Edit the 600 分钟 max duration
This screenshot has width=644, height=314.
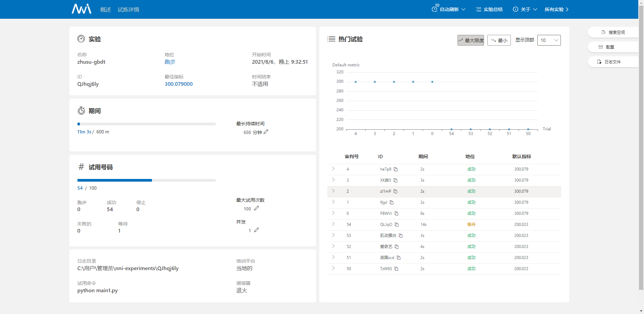(266, 132)
